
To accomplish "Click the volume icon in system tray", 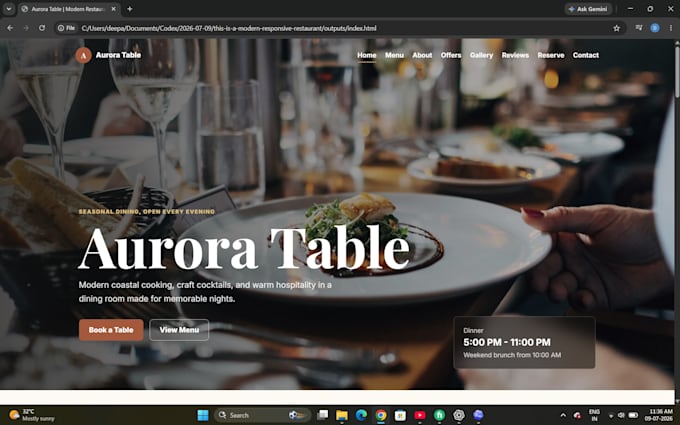I will [x=621, y=415].
